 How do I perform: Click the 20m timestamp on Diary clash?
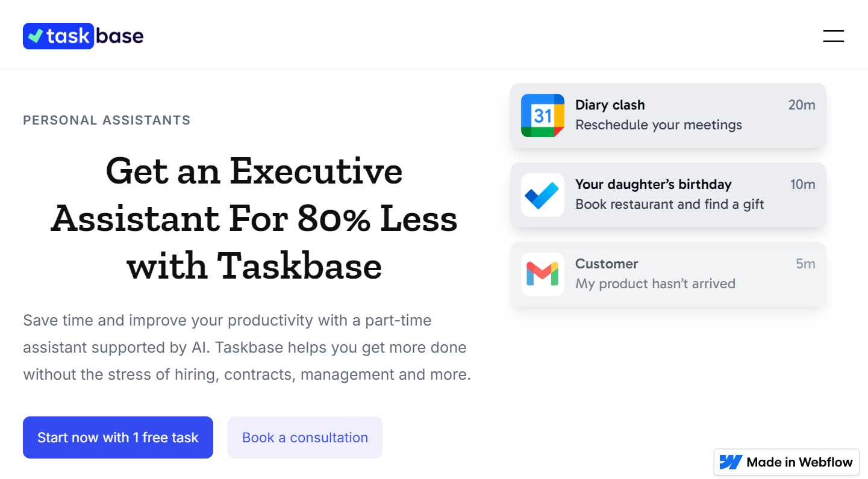[x=802, y=105]
